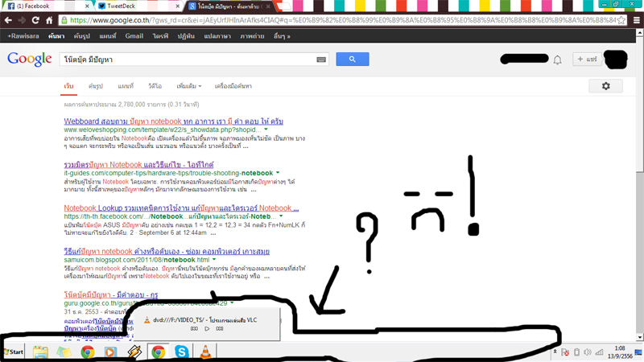The image size is (644, 362).
Task: Open ภาพถ่าย (Photos) in the Google bar
Action: tap(252, 36)
